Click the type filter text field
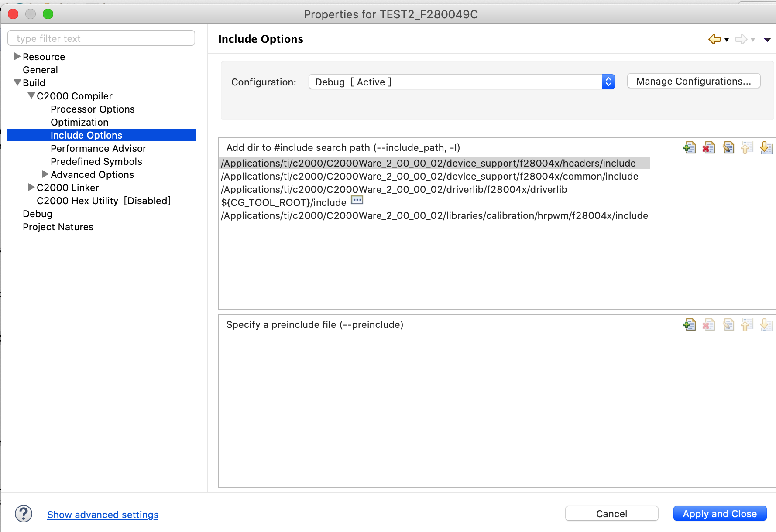776x532 pixels. click(x=101, y=38)
